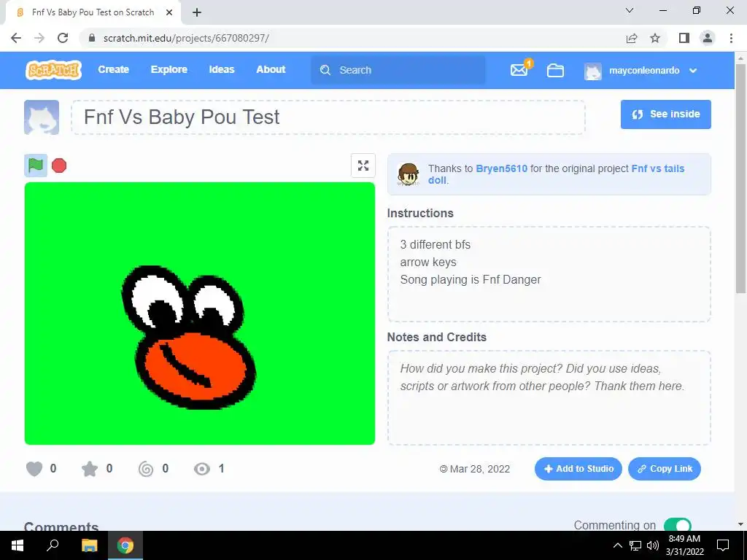Click the mayconleonardo profile picture in the navbar
Screen dimensions: 747x560
pyautogui.click(x=592, y=71)
